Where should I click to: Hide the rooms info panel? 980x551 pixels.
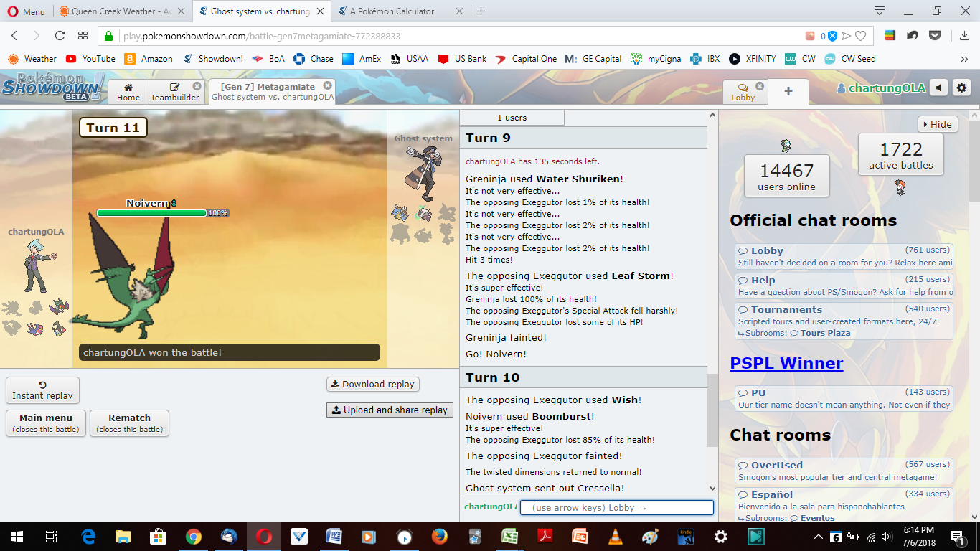point(938,124)
